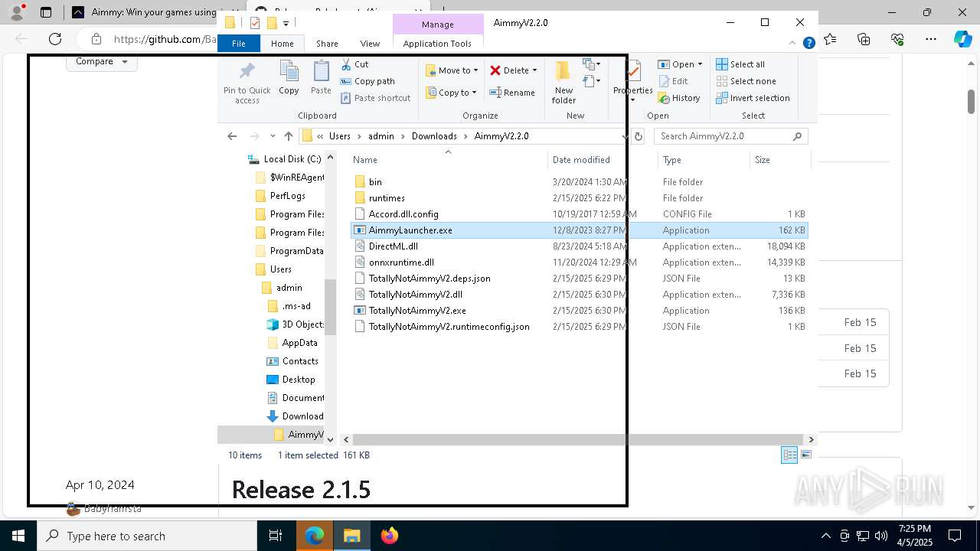Select the Accord.dll.config file
The height and width of the screenshot is (551, 980).
[579, 214]
